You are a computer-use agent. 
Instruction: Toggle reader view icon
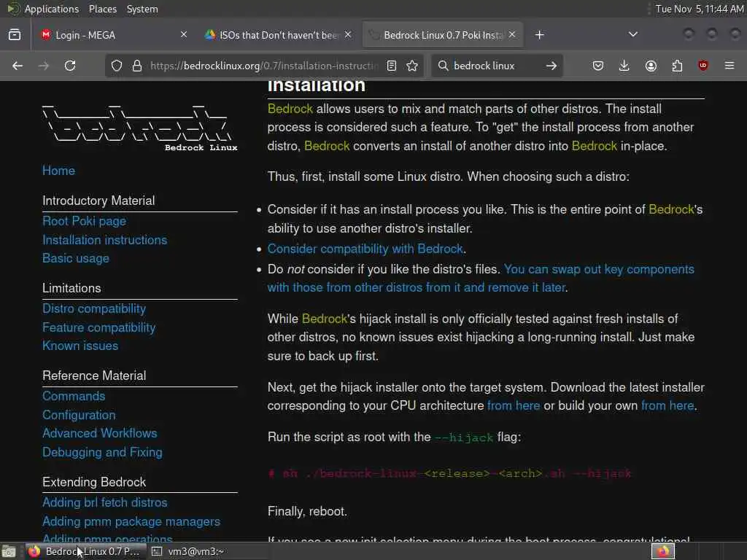[x=392, y=66]
